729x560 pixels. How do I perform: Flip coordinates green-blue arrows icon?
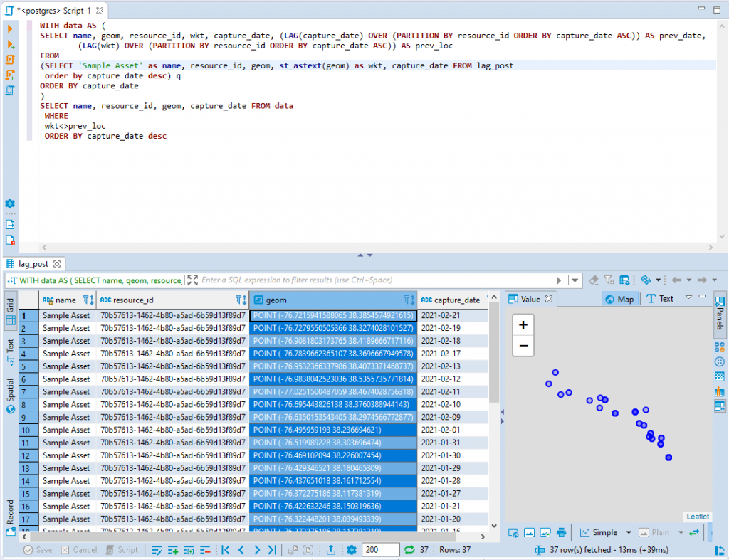pos(693,532)
